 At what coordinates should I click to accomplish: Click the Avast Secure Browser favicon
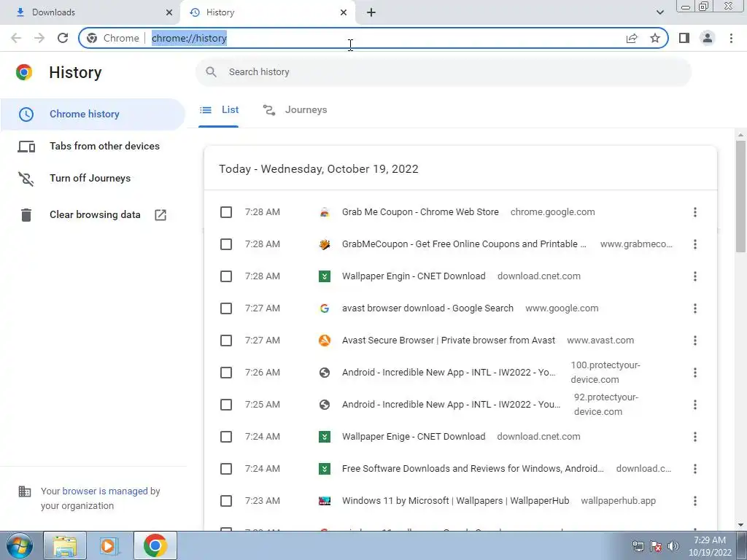point(325,341)
